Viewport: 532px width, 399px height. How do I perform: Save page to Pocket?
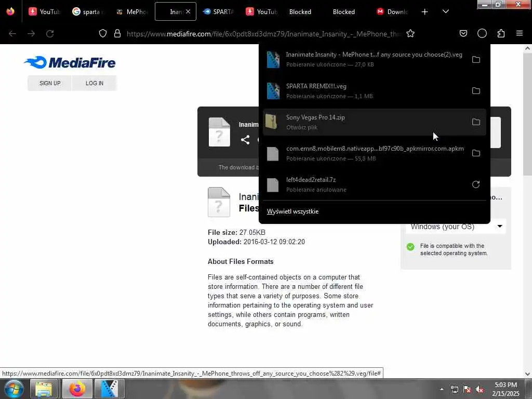click(463, 34)
